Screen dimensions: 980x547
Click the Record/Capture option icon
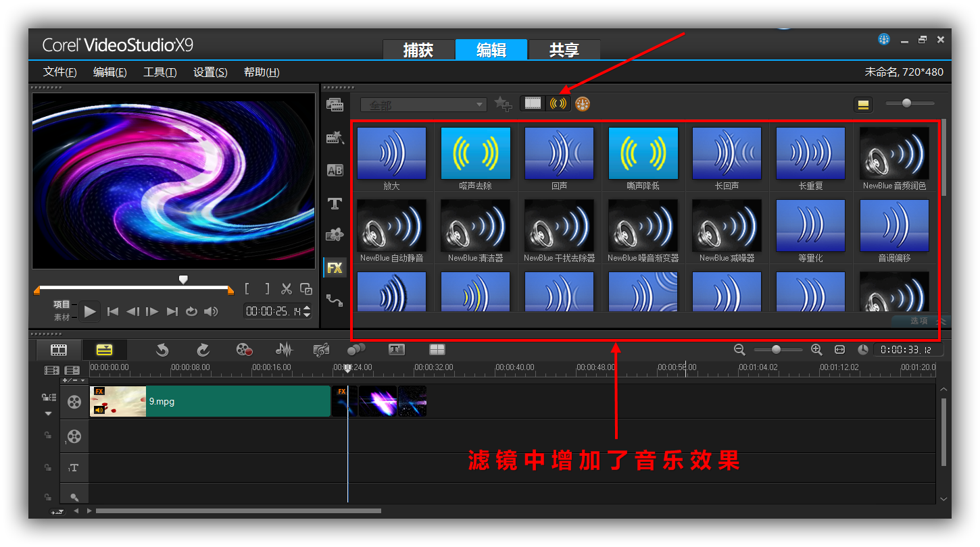pos(244,350)
